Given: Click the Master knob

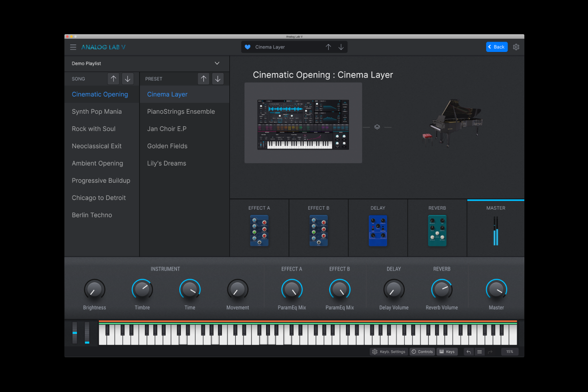Looking at the screenshot, I should point(496,290).
